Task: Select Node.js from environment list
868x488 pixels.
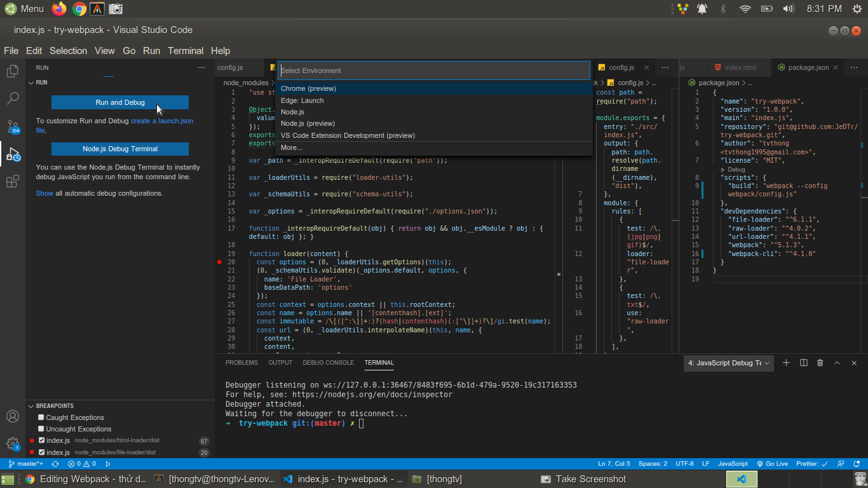Action: [292, 112]
